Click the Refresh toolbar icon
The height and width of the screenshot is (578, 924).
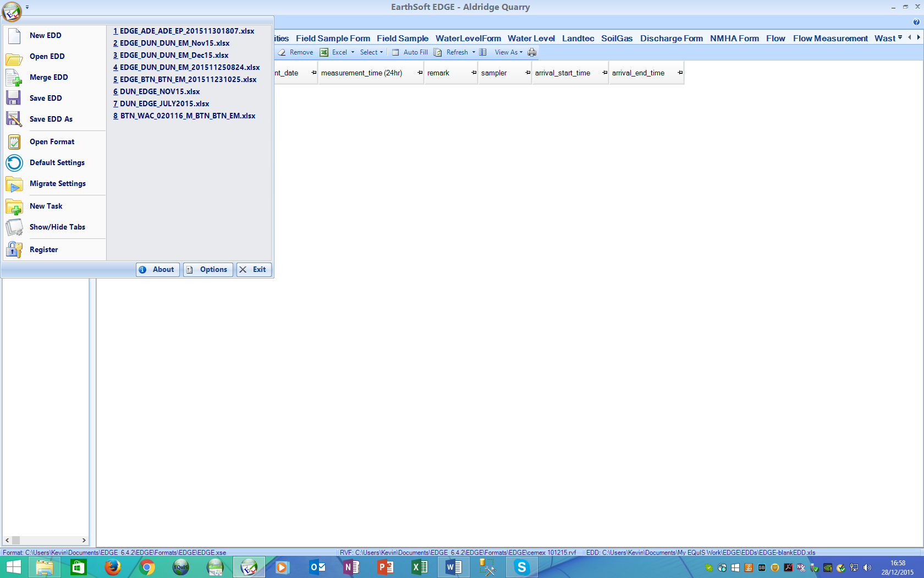tap(438, 52)
